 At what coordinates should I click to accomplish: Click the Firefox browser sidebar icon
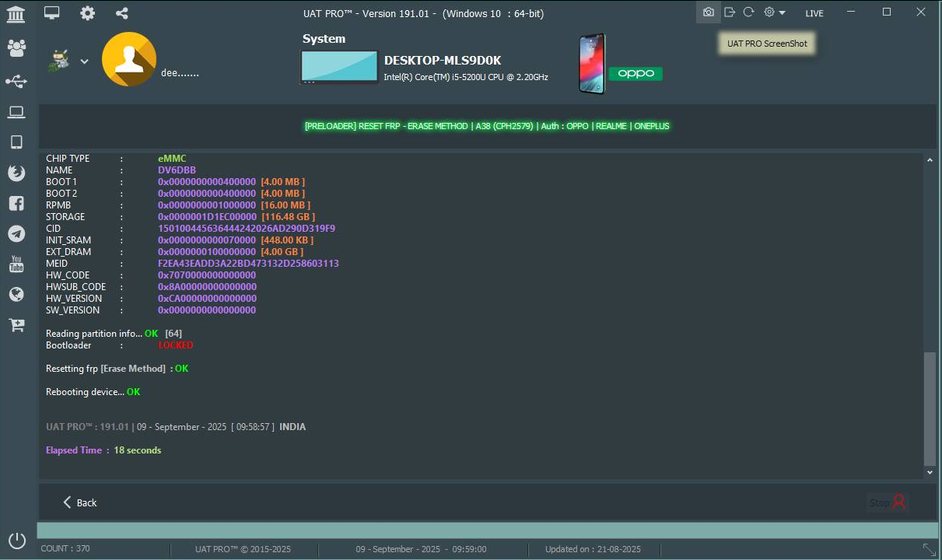(16, 173)
